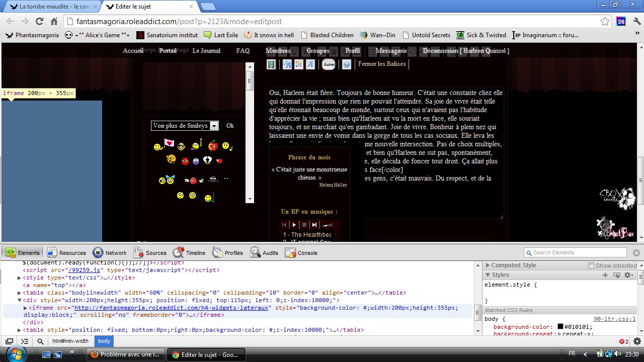Open the 90-ltr.css:1 source link
Image resolution: width=644 pixels, height=362 pixels.
(x=614, y=319)
